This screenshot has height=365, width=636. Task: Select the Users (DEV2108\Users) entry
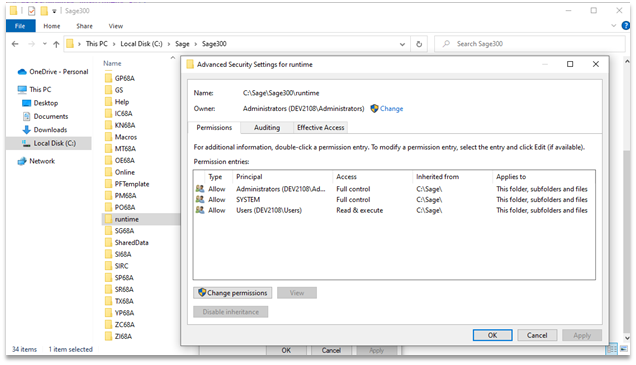point(394,210)
